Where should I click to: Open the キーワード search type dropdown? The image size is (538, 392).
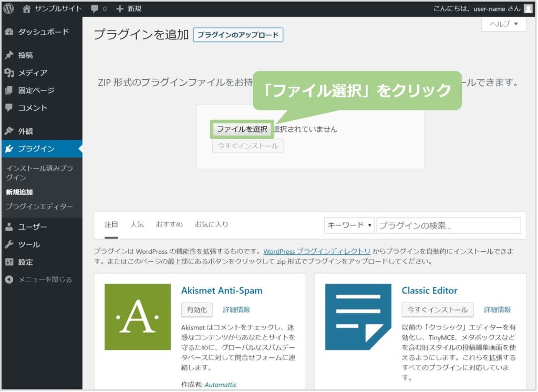pos(349,225)
